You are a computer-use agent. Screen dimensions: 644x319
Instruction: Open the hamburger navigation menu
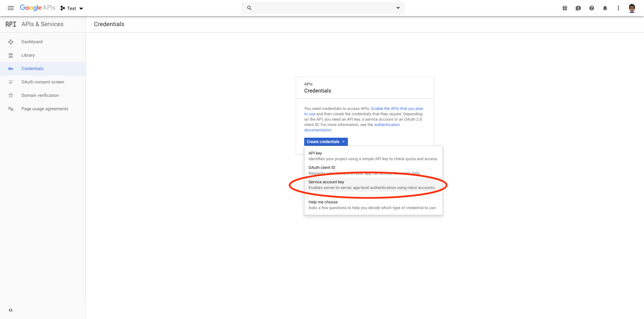11,8
